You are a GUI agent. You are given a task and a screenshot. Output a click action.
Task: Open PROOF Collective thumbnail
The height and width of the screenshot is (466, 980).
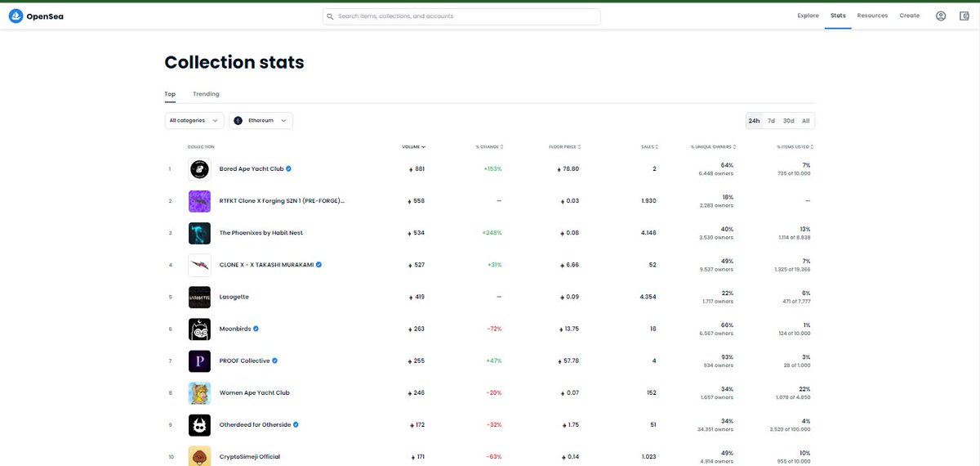point(199,361)
